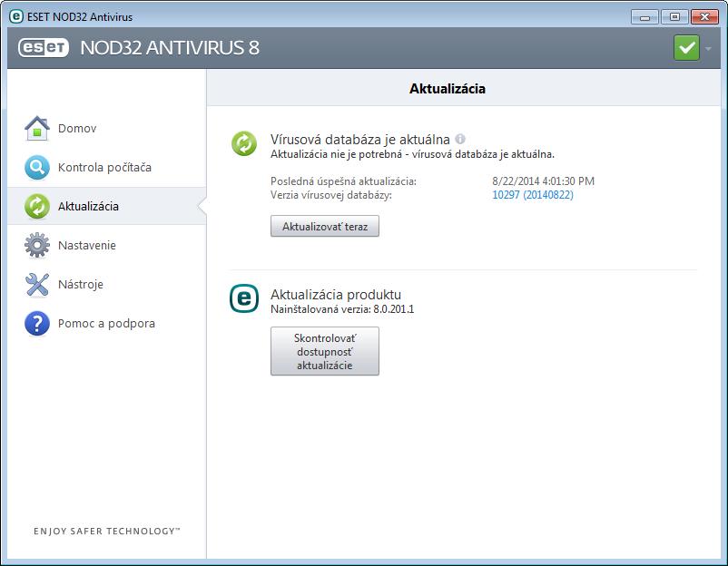
Task: Click the green protection status checkmark icon
Action: 686,48
